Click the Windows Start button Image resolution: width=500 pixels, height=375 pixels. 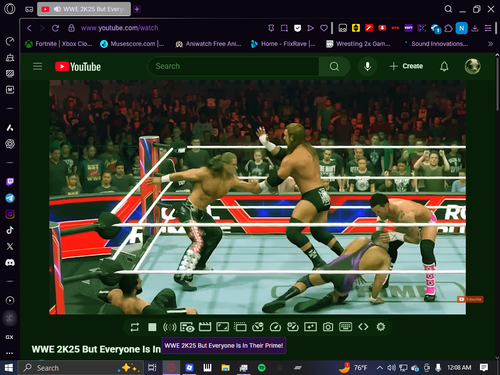point(9,368)
